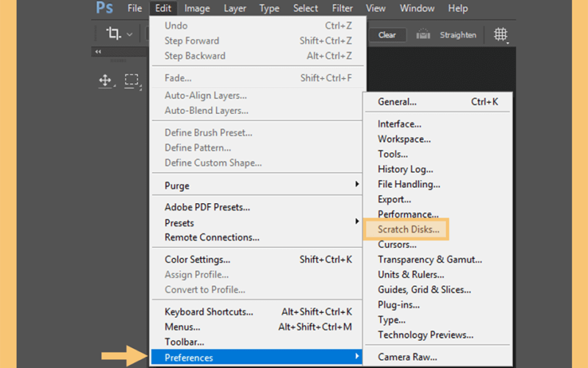Viewport: 588px width, 368px height.
Task: Select the Move tool icon
Action: (x=105, y=80)
